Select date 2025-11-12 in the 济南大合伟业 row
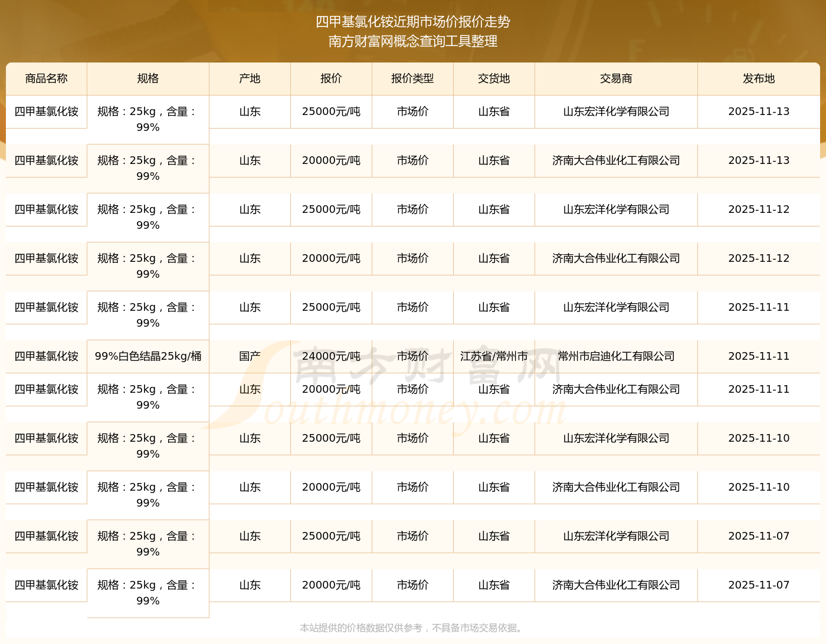826x644 pixels. [759, 258]
